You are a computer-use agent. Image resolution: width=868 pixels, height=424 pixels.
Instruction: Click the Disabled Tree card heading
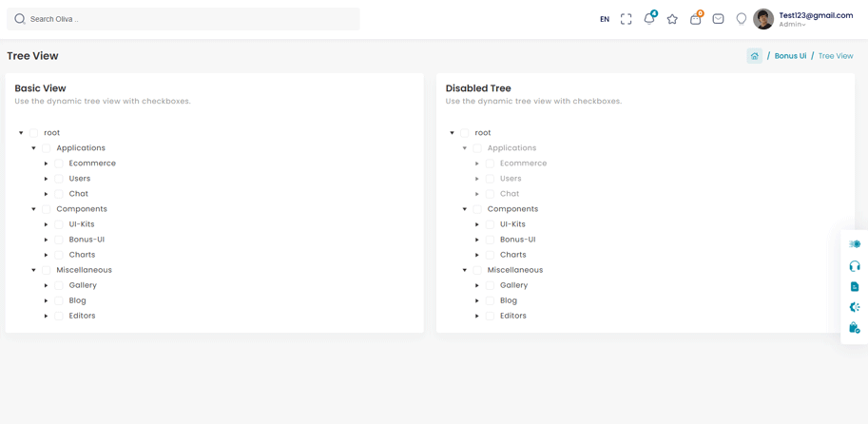click(x=478, y=88)
